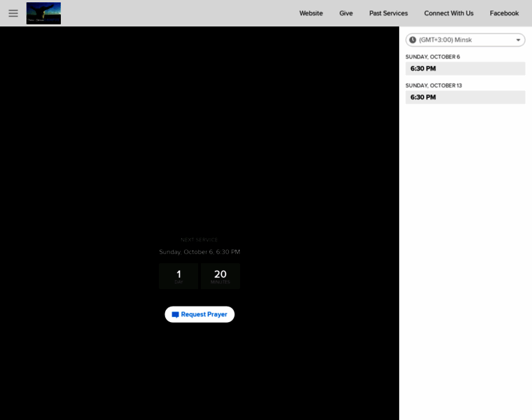
Task: Click the church logo thumbnail
Action: click(x=44, y=13)
